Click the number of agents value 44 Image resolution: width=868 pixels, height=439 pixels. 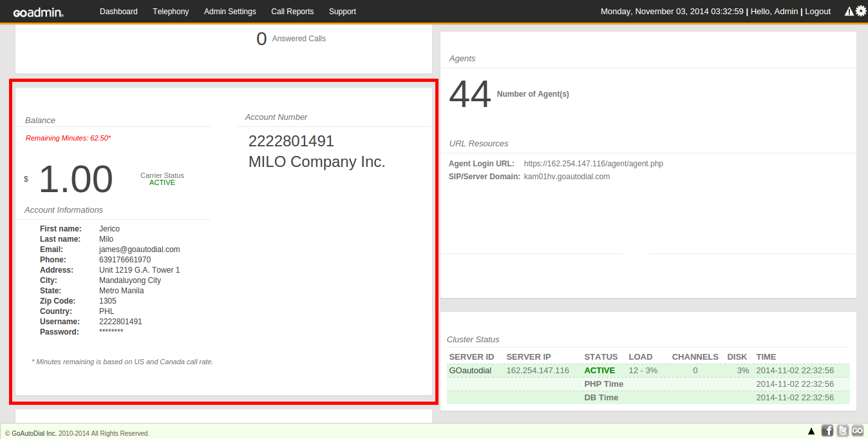(470, 95)
